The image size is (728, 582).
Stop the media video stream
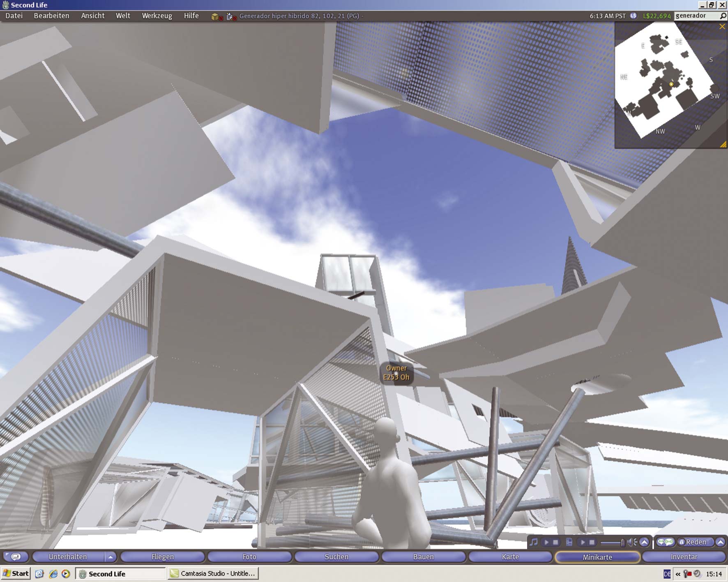592,542
